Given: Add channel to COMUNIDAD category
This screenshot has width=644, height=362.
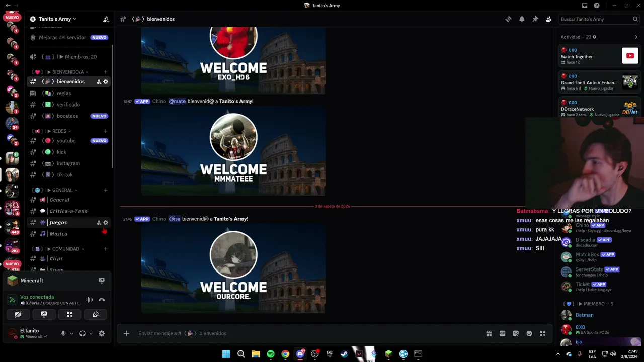Looking at the screenshot, I should (106, 249).
